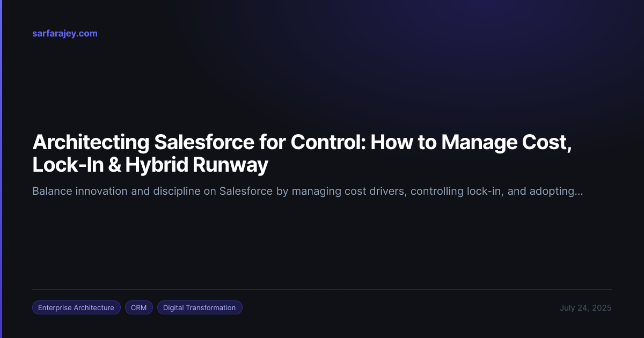This screenshot has height=338, width=644.
Task: Select the CRM tag
Action: (139, 307)
